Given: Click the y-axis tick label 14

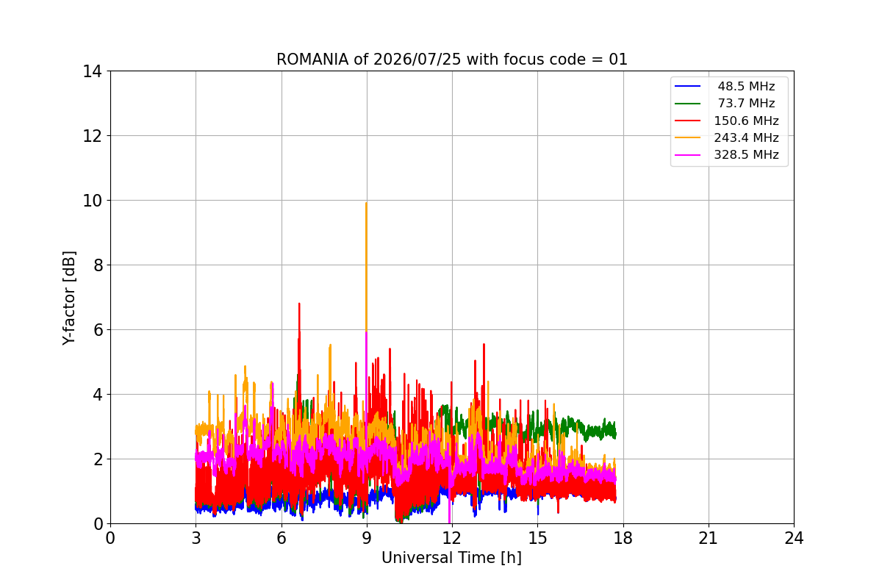Looking at the screenshot, I should pos(92,71).
